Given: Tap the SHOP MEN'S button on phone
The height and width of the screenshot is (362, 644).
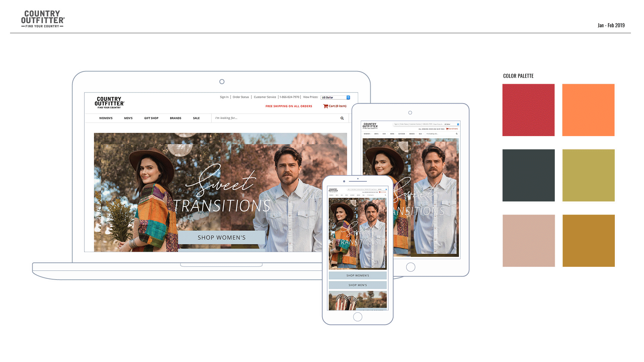Looking at the screenshot, I should click(358, 285).
